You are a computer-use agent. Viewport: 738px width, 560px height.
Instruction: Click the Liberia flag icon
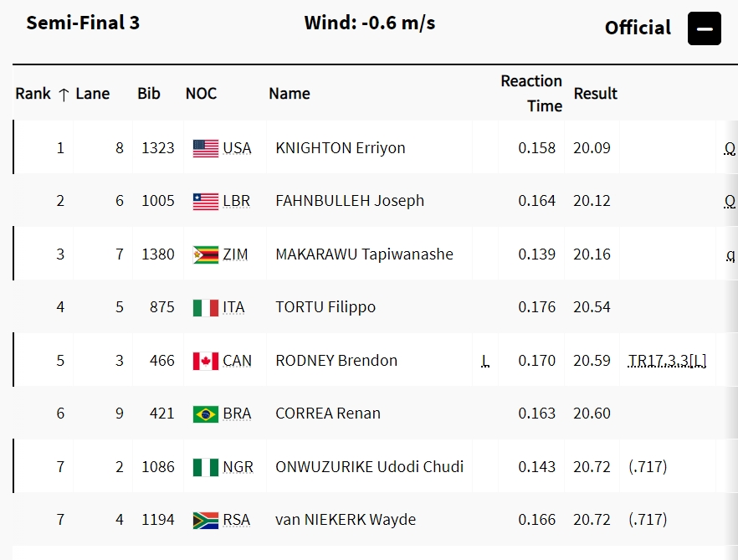[205, 202]
